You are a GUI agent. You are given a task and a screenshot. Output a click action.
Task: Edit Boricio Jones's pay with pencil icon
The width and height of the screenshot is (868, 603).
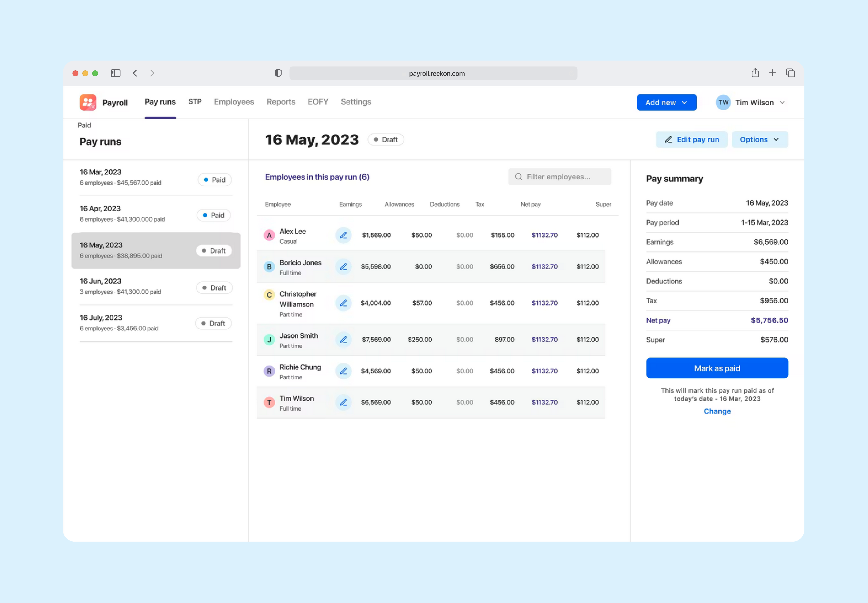(x=343, y=266)
